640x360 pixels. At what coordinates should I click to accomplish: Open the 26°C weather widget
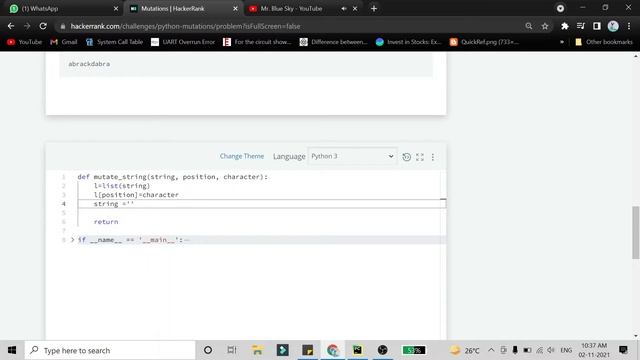(464, 350)
